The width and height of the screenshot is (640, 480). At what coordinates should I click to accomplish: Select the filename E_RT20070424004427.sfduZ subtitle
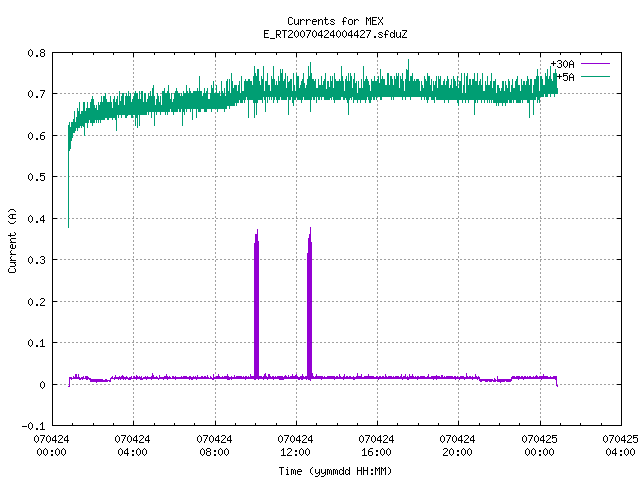335,34
